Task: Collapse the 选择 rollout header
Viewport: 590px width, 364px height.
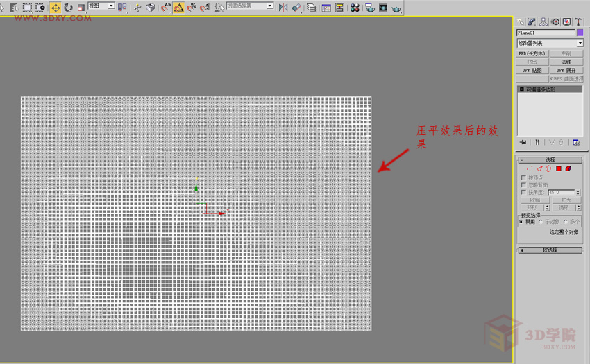Action: pyautogui.click(x=550, y=160)
